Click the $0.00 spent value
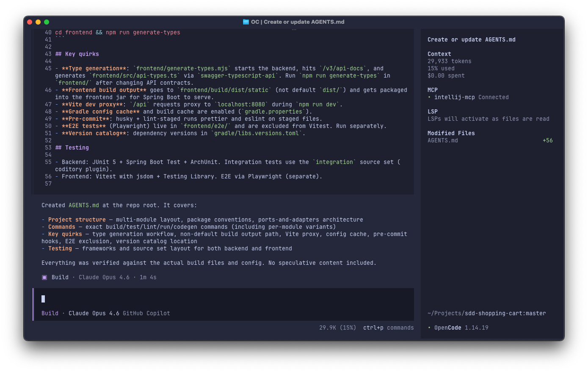The image size is (588, 372). (x=446, y=75)
